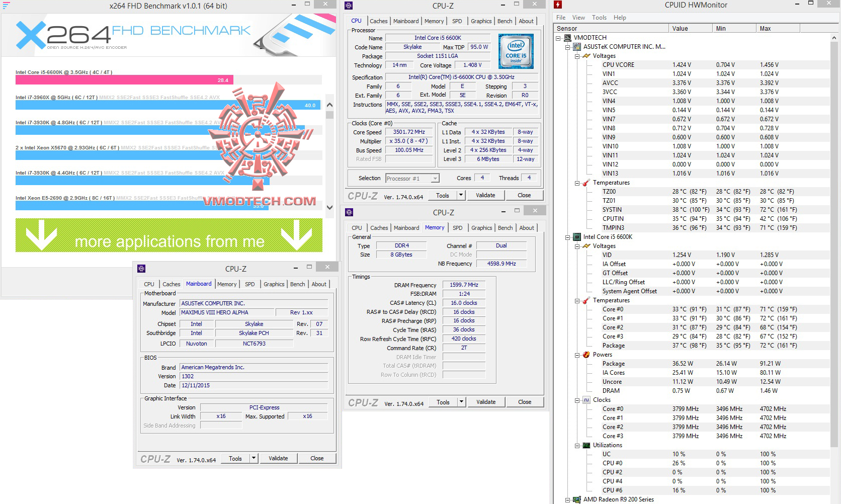Click Validate in the CPU-Z Memory window
Screen dimensions: 841x504
pos(486,402)
